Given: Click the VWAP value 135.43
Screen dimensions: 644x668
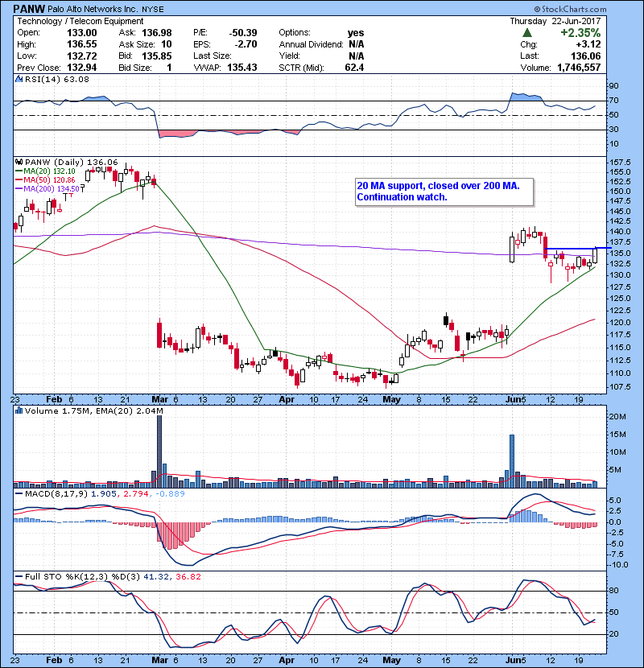Looking at the screenshot, I should tap(242, 68).
